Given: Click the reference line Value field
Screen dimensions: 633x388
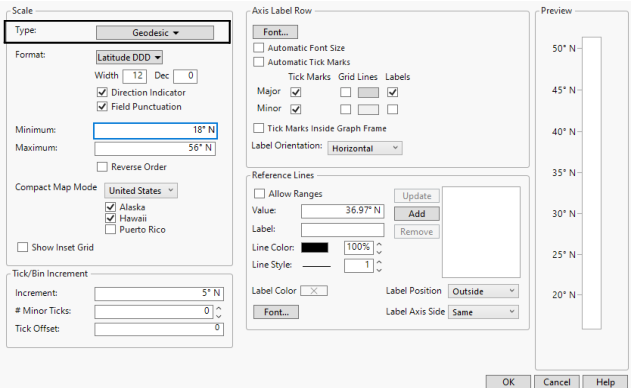Looking at the screenshot, I should pyautogui.click(x=342, y=211).
